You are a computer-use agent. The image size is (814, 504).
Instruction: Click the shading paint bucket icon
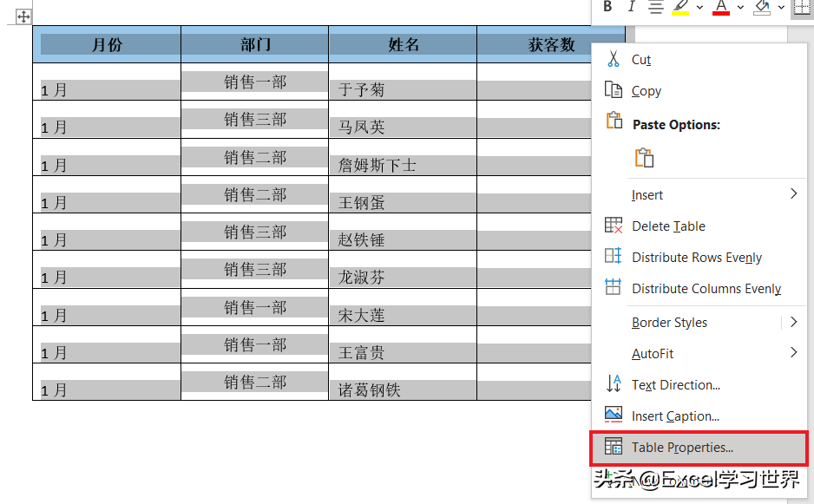[762, 7]
